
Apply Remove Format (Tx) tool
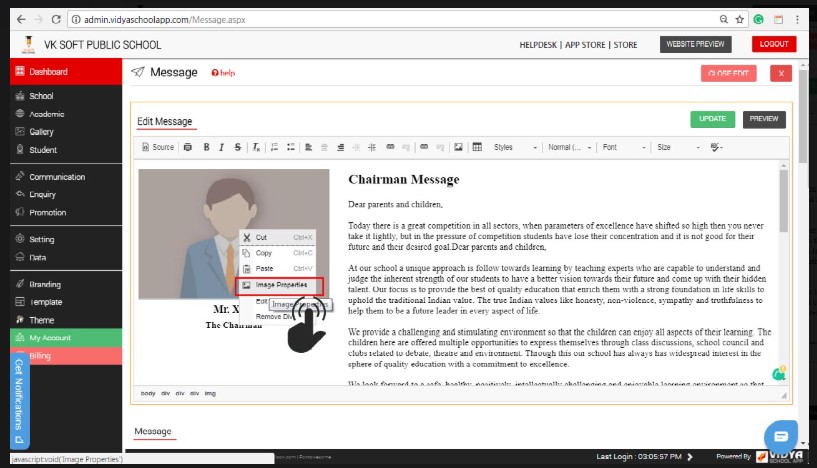[256, 147]
